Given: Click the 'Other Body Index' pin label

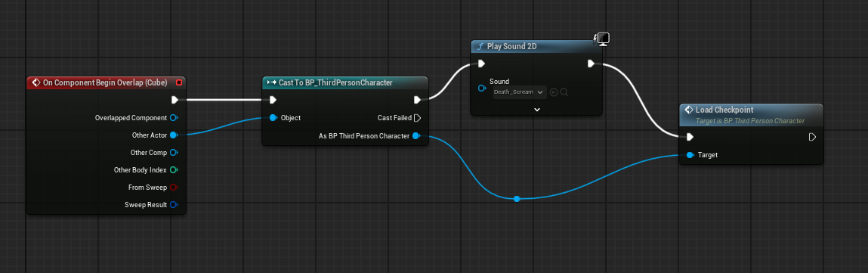Looking at the screenshot, I should (x=141, y=170).
